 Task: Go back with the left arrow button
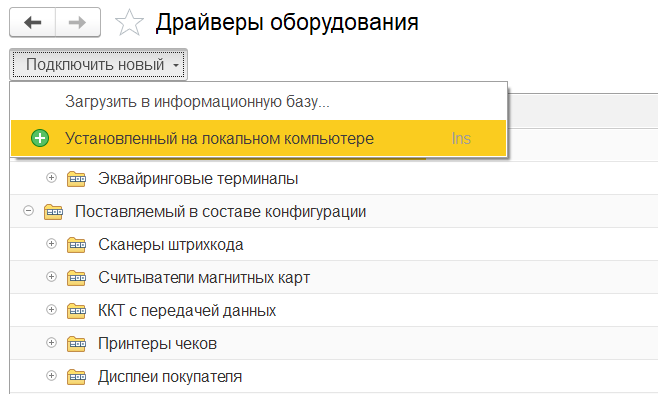(33, 22)
